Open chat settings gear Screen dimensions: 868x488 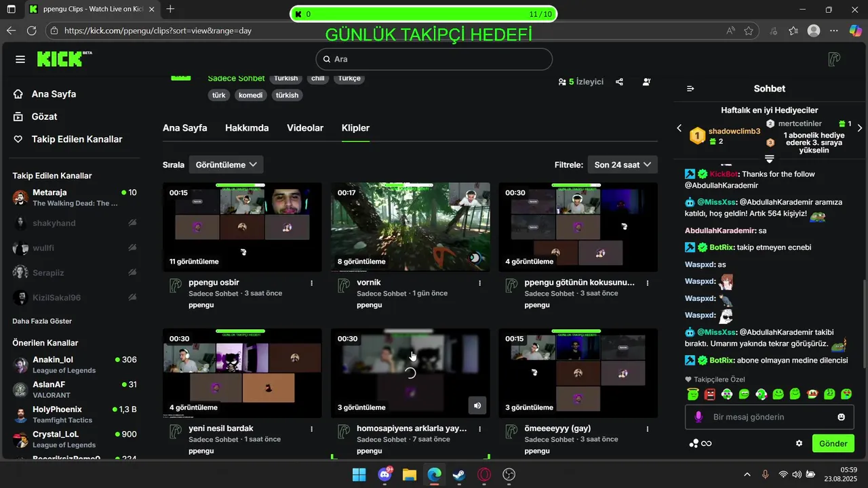pyautogui.click(x=799, y=443)
